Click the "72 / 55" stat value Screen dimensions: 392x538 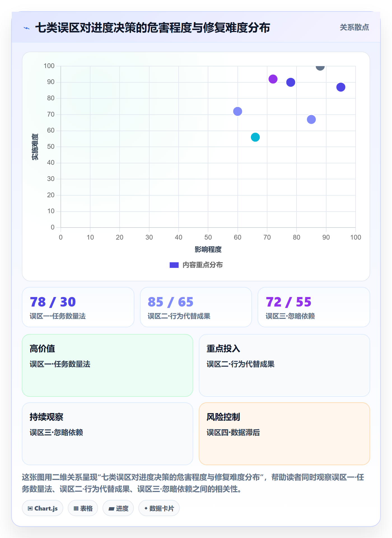coord(289,302)
